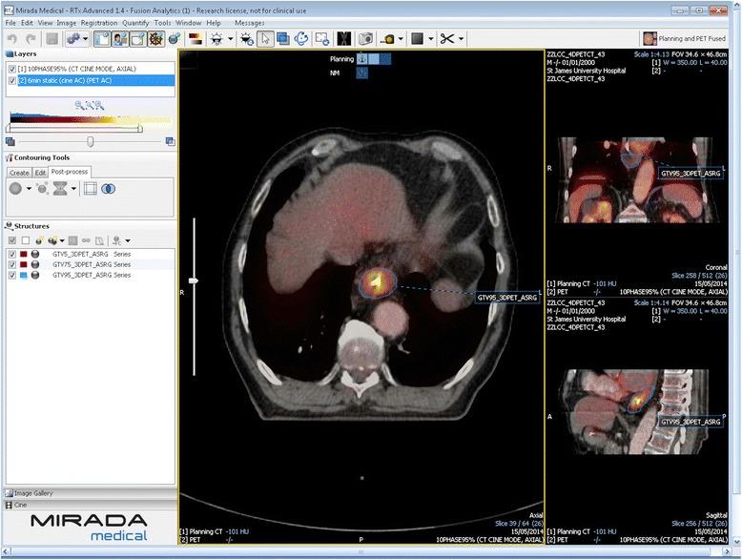
Task: Click the overlapping circles boolean icon
Action: click(x=109, y=189)
